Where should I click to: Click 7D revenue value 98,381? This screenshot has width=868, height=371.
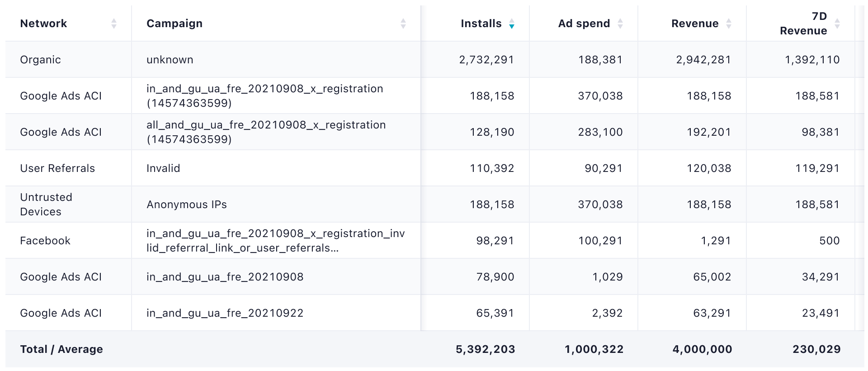click(821, 132)
